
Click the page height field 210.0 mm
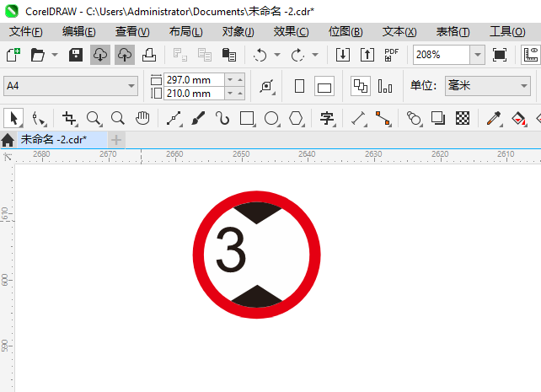(x=194, y=94)
